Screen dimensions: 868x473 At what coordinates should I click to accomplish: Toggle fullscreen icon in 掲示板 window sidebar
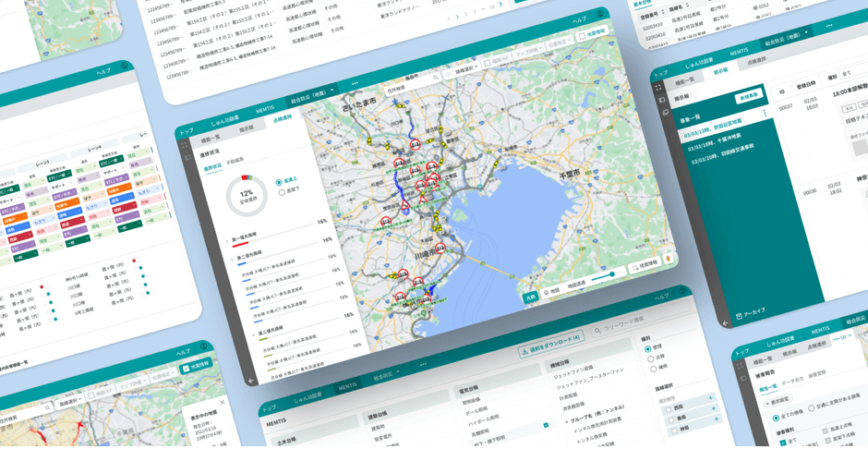658,88
